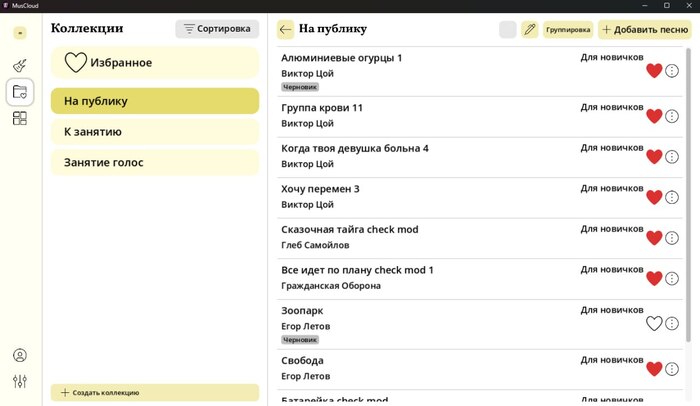700x406 pixels.
Task: Toggle the heart for song Зоопарк
Action: click(x=654, y=323)
